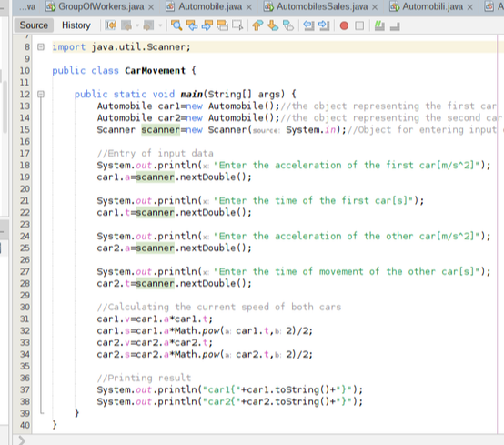Go back in navigation history

click(x=126, y=25)
